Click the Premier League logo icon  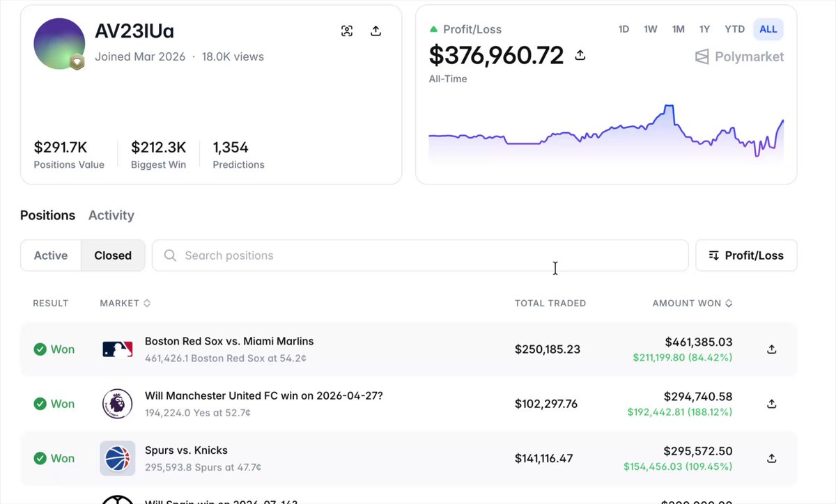117,404
